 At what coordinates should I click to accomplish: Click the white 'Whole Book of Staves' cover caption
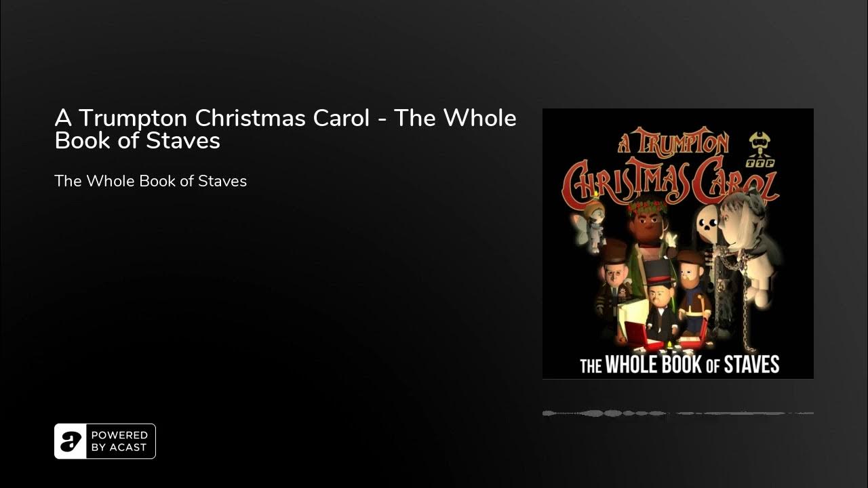[679, 365]
